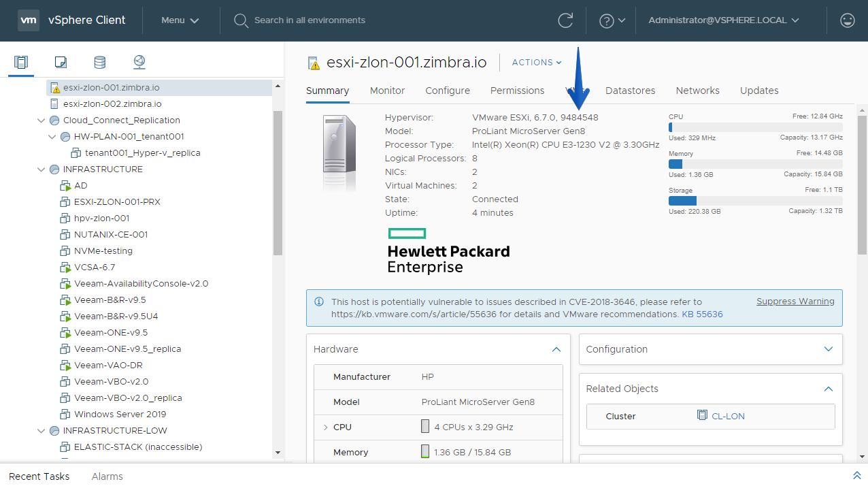
Task: Switch to the Networks tab
Action: [x=697, y=91]
